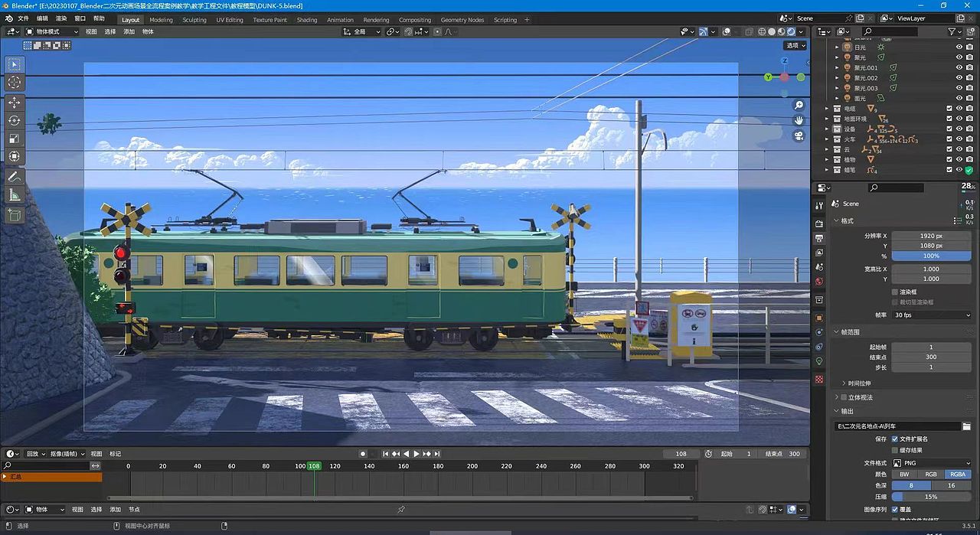Open the 回放 dropdown in timeline

click(x=35, y=454)
